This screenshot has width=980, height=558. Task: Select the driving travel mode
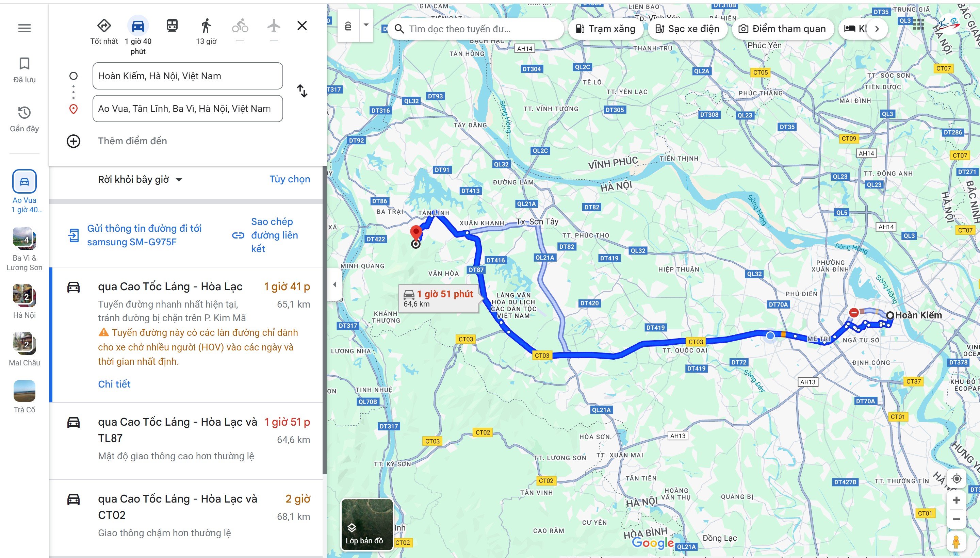coord(138,26)
